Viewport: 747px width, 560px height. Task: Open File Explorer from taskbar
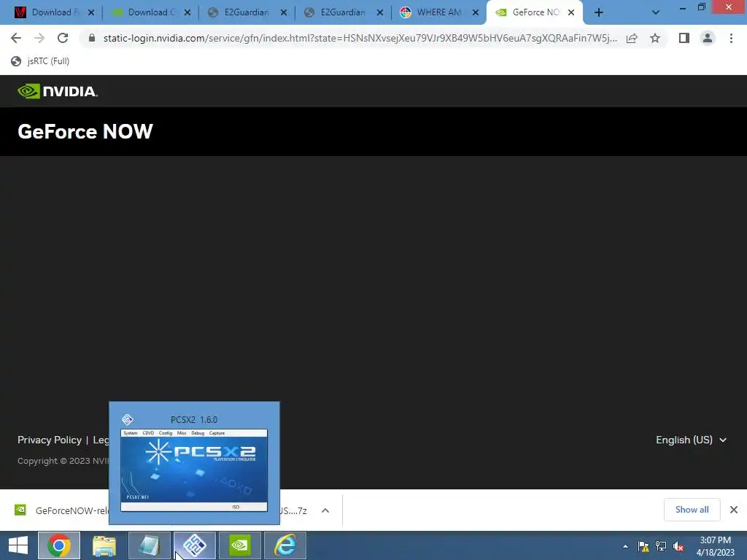[104, 545]
